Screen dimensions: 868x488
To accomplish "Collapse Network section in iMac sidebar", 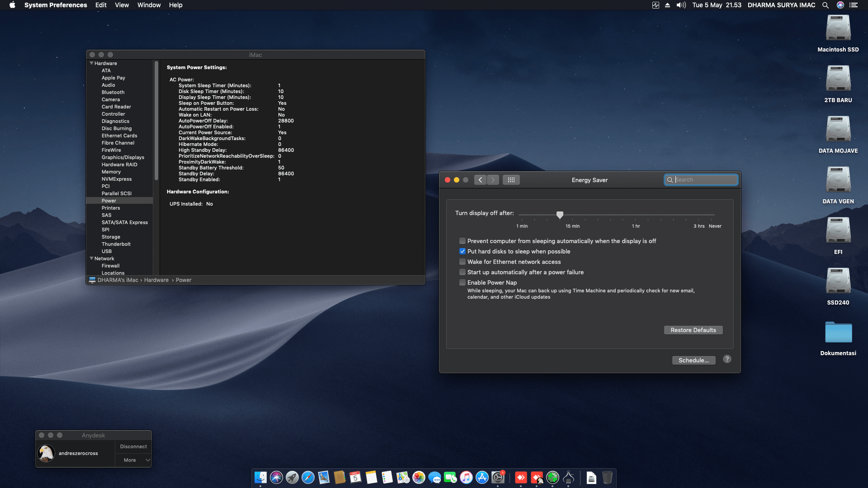I will [91, 258].
